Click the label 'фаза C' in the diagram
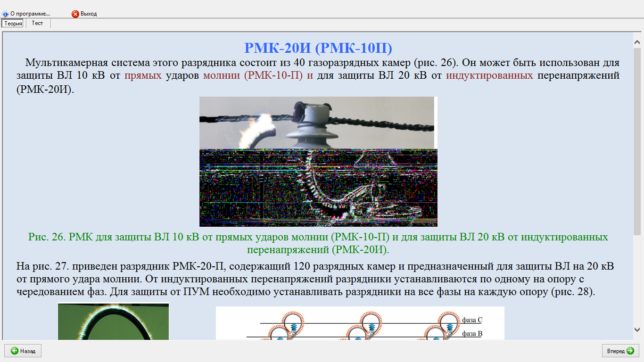 point(472,320)
